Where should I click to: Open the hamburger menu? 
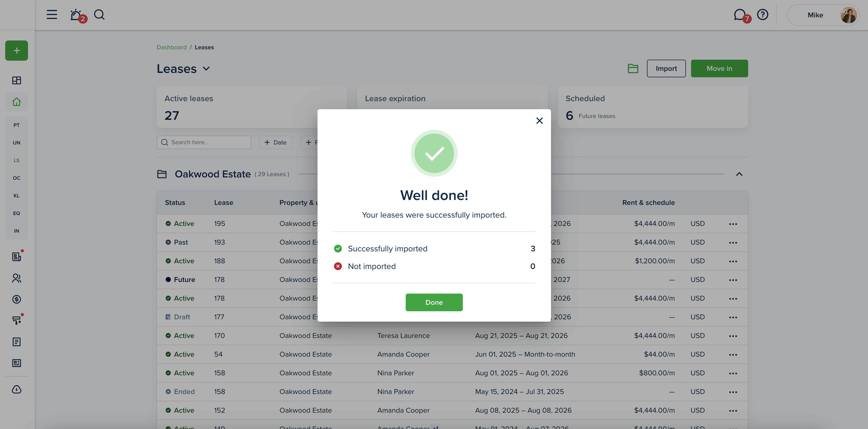(52, 15)
